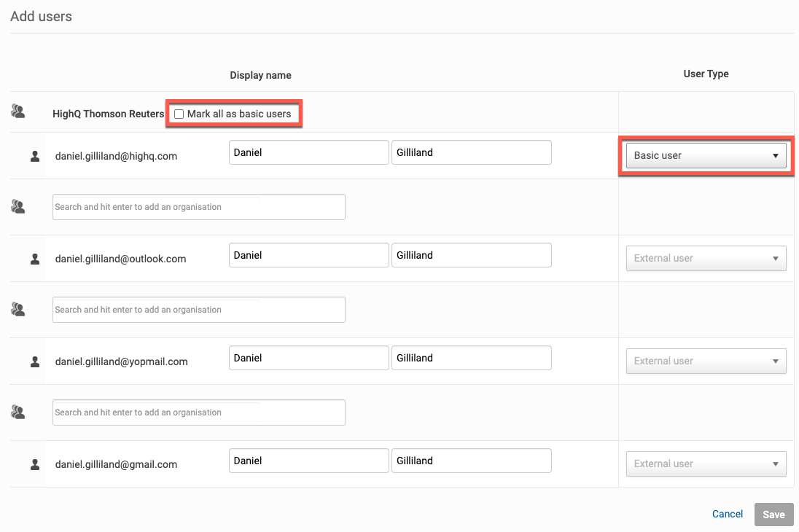Click user icon beside daniel.gilliland@gmail.com
Image resolution: width=799 pixels, height=532 pixels.
(x=34, y=464)
